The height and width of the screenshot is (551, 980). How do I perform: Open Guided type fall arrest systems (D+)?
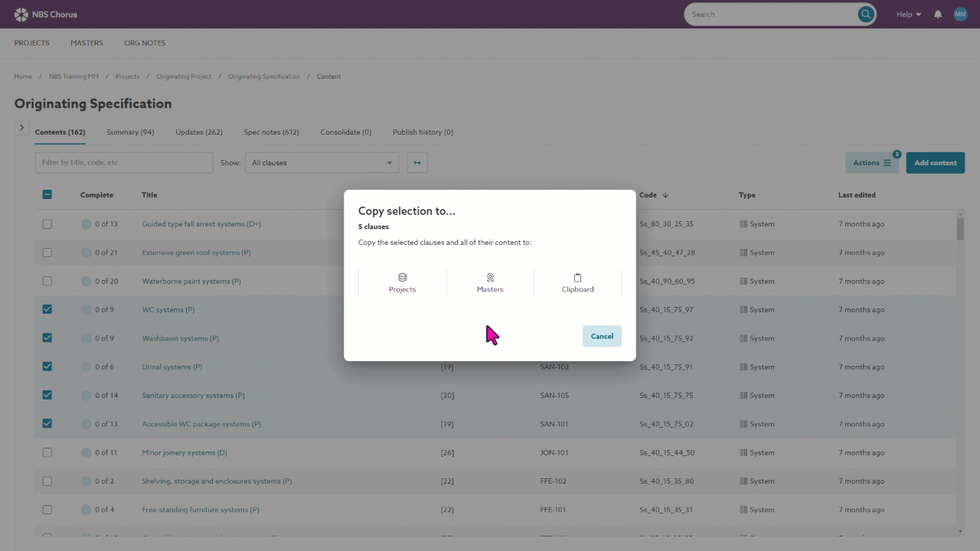(x=201, y=224)
